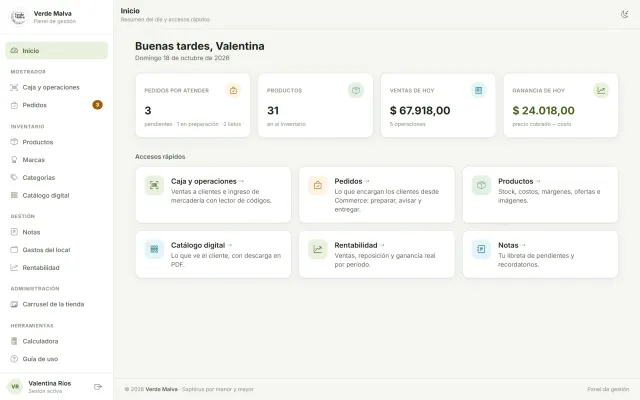Click the Accesos rápidos section label
Viewport: 640px width, 400px height.
click(160, 157)
